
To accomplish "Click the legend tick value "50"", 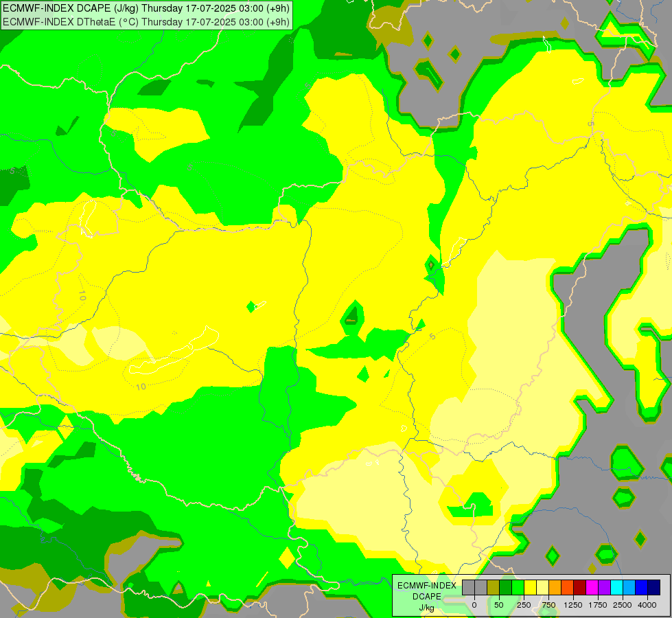I will tap(499, 605).
